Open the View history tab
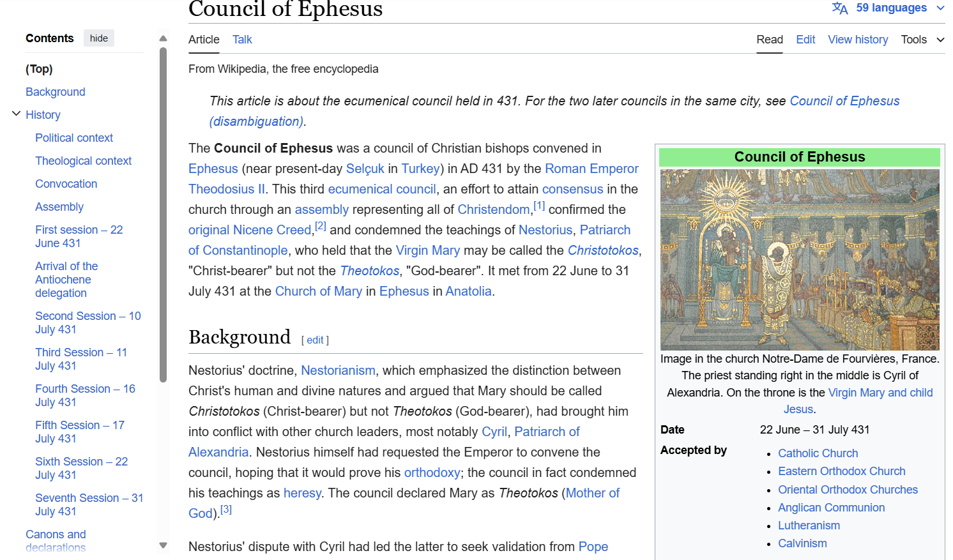The width and height of the screenshot is (953, 560). [x=858, y=40]
